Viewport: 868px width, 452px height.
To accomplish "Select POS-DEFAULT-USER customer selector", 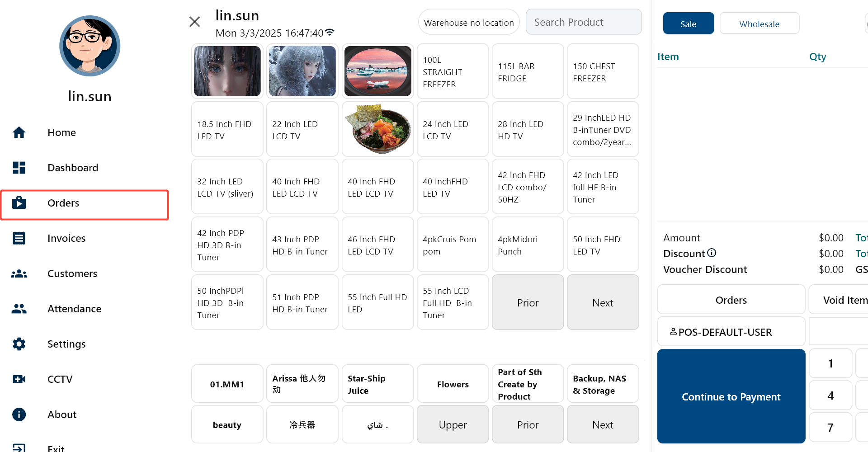I will pos(731,332).
